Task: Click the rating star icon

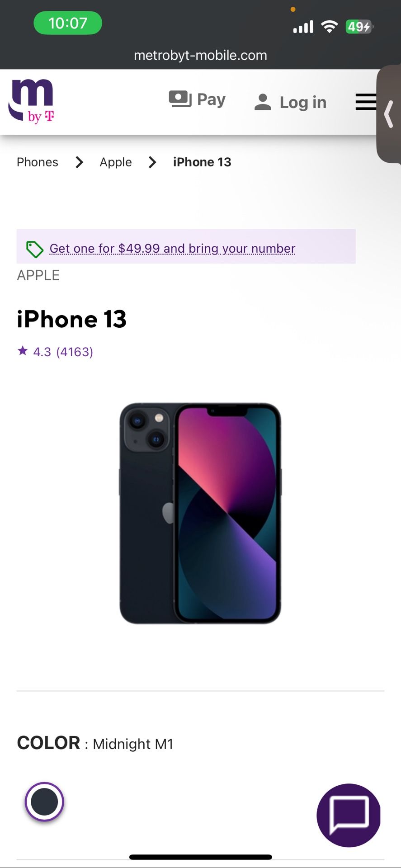Action: coord(23,351)
